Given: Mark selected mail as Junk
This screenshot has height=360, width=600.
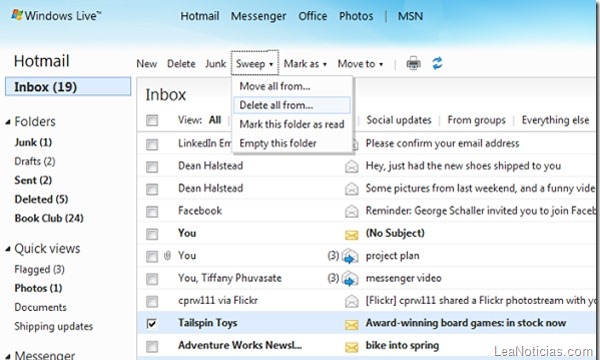Looking at the screenshot, I should click(215, 64).
